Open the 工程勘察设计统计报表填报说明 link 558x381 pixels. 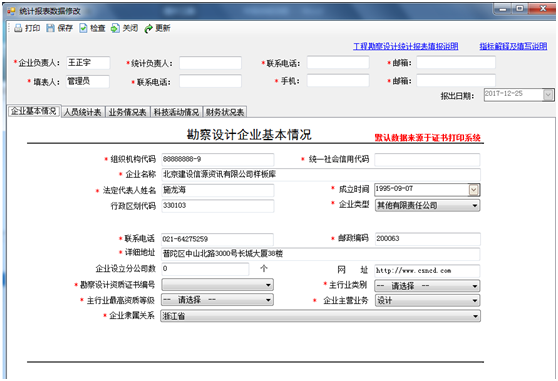point(406,46)
